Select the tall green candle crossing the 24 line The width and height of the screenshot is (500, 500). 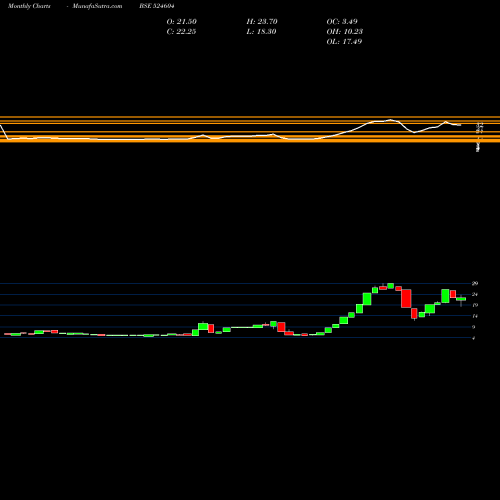click(x=445, y=296)
